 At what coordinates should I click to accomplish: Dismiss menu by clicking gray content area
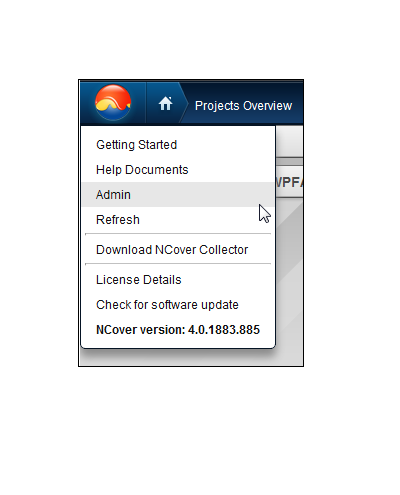coord(289,283)
